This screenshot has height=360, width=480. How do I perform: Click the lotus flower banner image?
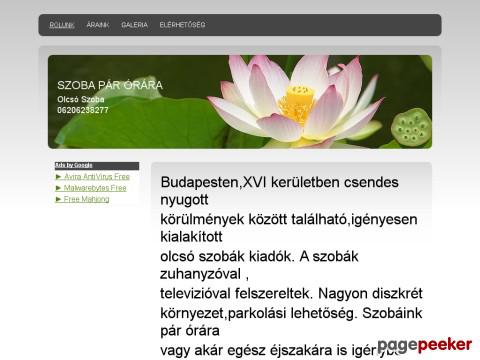coord(240,102)
